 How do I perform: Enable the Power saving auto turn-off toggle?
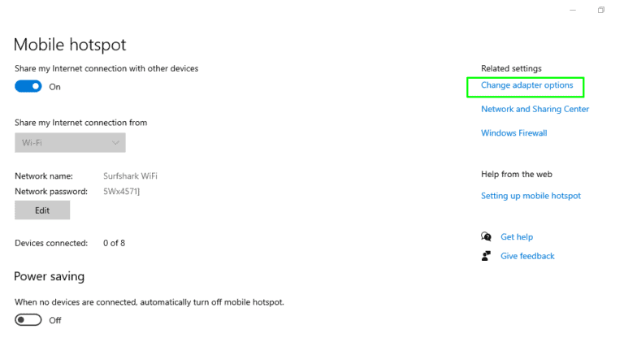pos(28,320)
